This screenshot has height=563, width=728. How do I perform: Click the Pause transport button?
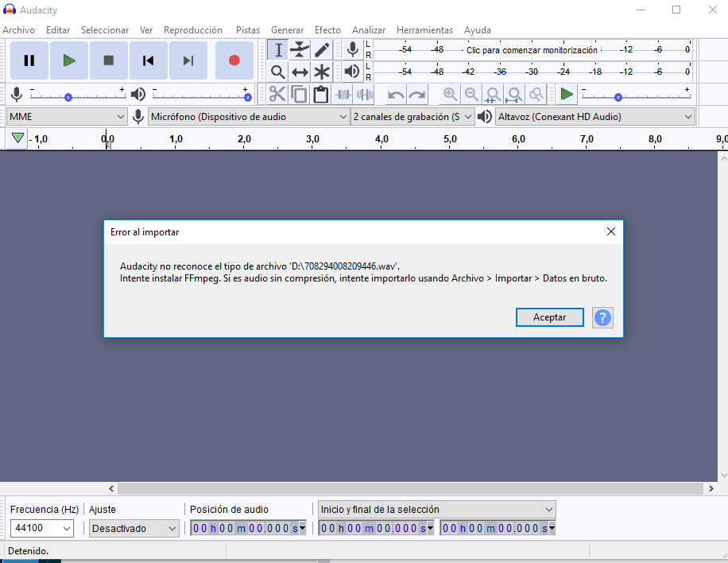pos(29,60)
